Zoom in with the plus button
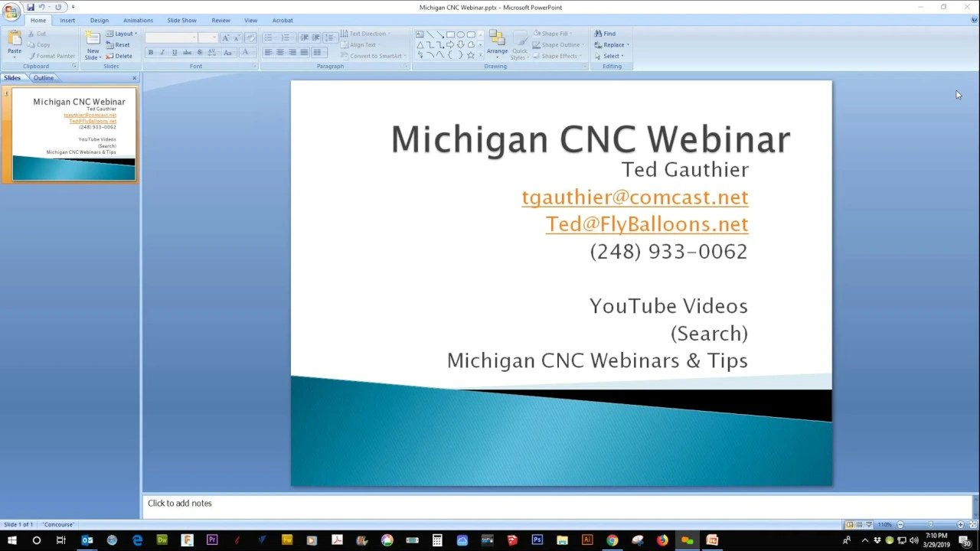Image resolution: width=980 pixels, height=551 pixels. pos(960,524)
